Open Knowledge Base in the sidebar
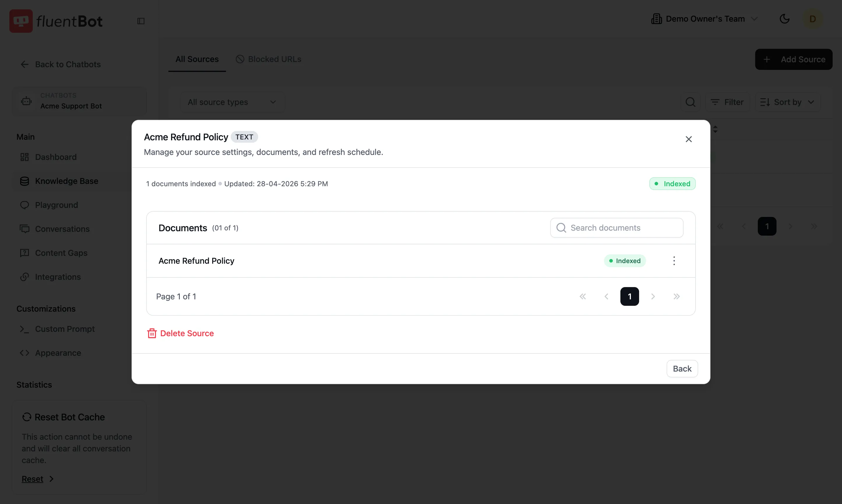Viewport: 842px width, 504px height. click(x=59, y=181)
